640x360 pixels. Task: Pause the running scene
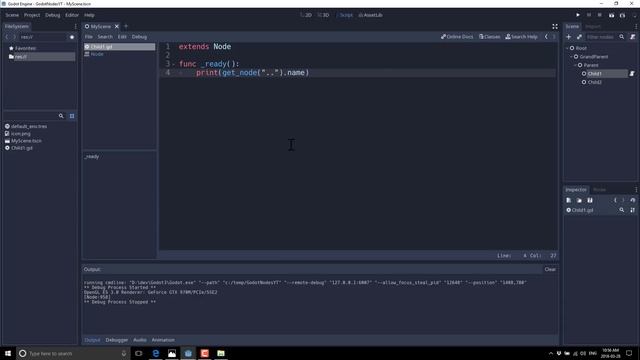(589, 15)
